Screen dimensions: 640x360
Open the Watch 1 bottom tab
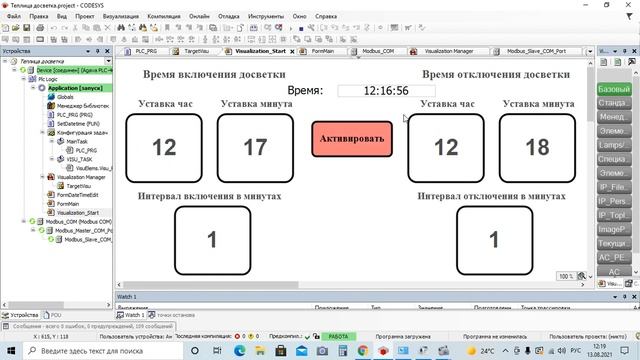tap(131, 315)
